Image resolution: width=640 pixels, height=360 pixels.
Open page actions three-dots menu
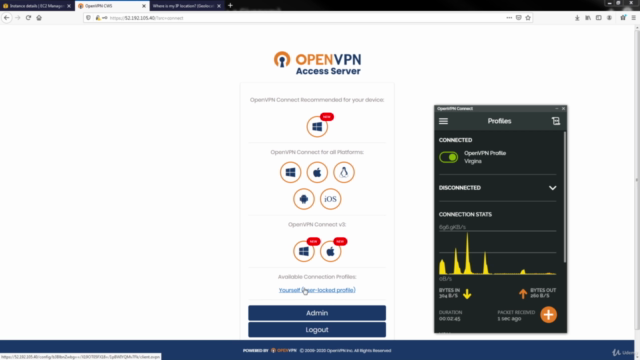click(x=509, y=18)
